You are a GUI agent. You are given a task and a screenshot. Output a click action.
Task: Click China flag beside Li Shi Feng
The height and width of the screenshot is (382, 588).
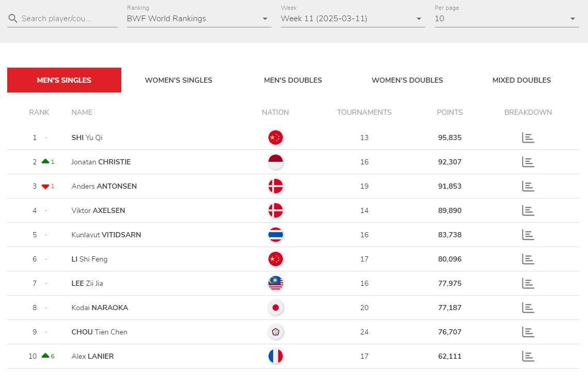tap(276, 259)
